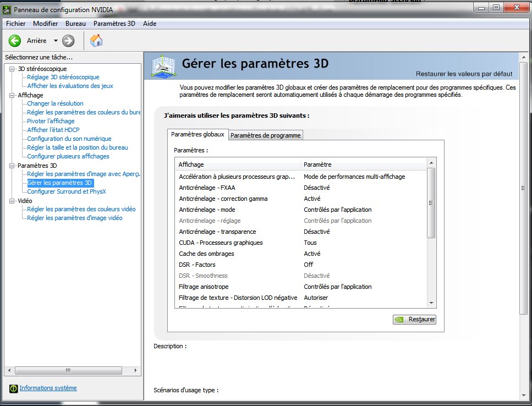Click main page scroll-down arrow
Screen dimensions: 532x406
(x=524, y=396)
